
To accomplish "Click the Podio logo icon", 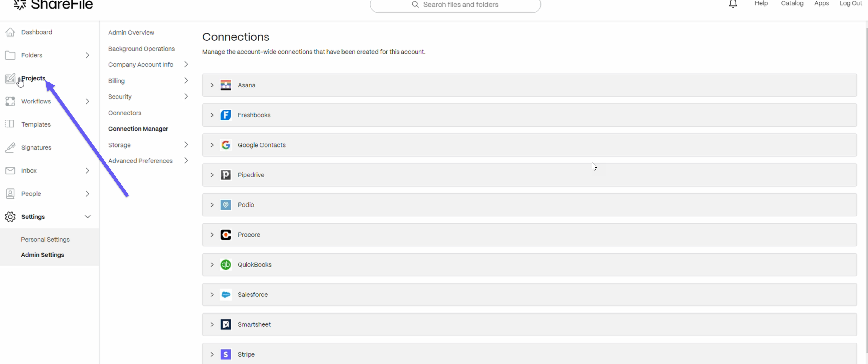I will click(x=226, y=205).
